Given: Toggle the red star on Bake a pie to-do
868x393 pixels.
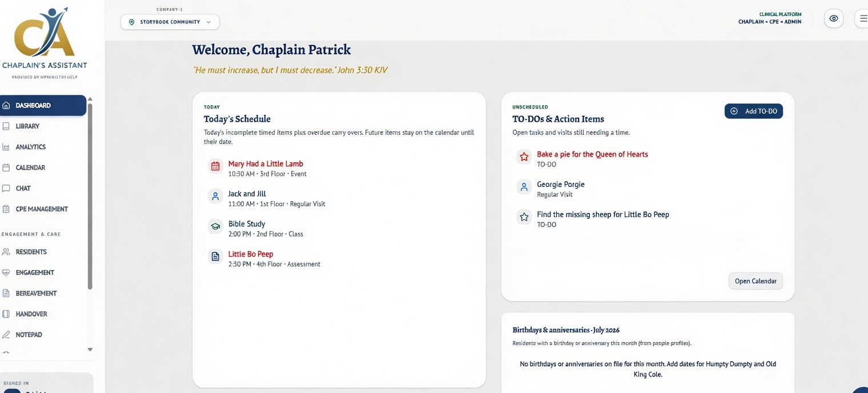Looking at the screenshot, I should (x=524, y=157).
